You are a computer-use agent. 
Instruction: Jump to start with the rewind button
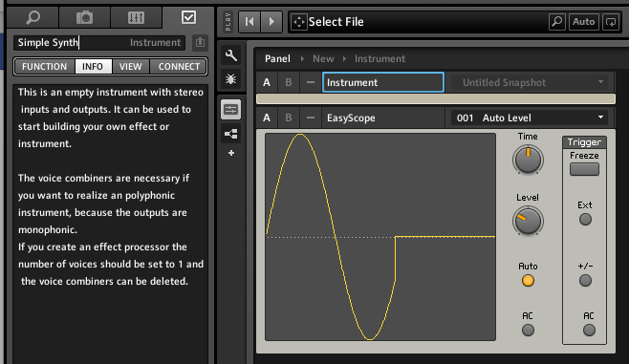[x=249, y=22]
